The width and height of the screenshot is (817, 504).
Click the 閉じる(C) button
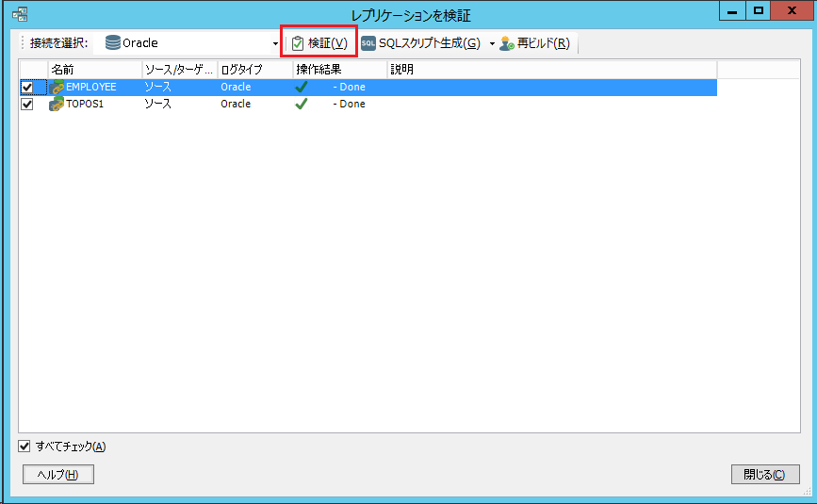[x=764, y=475]
